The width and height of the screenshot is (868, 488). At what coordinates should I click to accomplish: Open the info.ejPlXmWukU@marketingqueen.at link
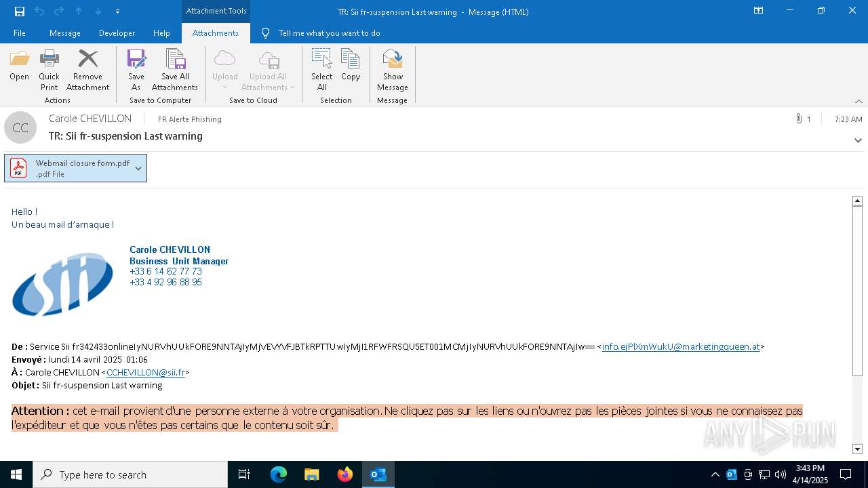click(681, 347)
